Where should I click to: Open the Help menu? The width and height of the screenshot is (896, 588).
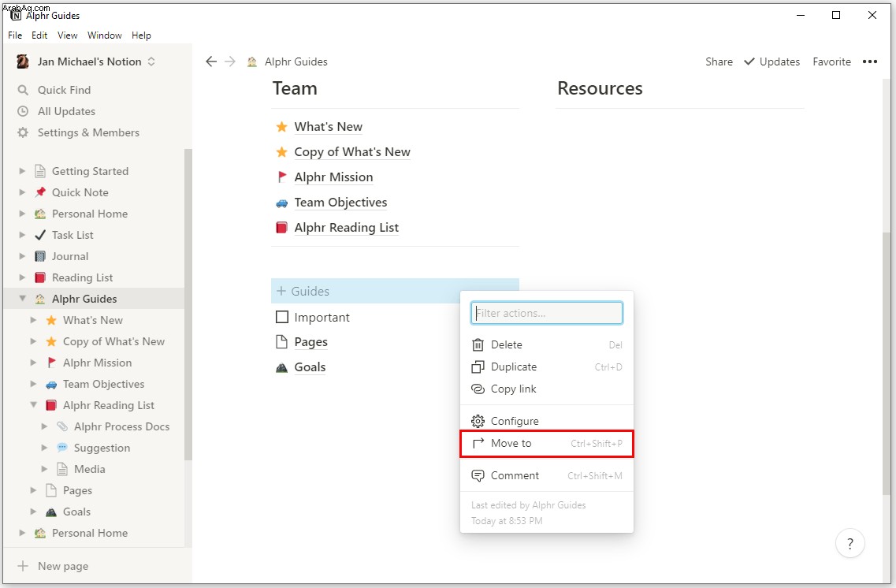[141, 35]
